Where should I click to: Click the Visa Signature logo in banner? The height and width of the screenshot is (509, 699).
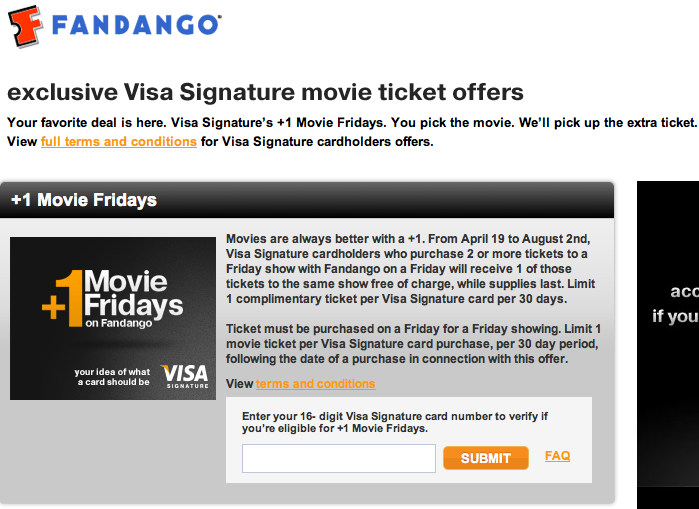(x=185, y=377)
